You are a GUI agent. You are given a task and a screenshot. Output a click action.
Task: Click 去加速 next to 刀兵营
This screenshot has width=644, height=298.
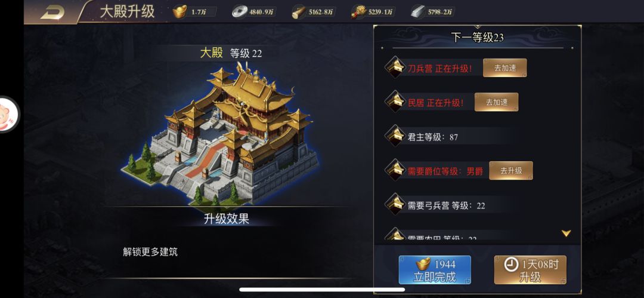click(x=505, y=68)
